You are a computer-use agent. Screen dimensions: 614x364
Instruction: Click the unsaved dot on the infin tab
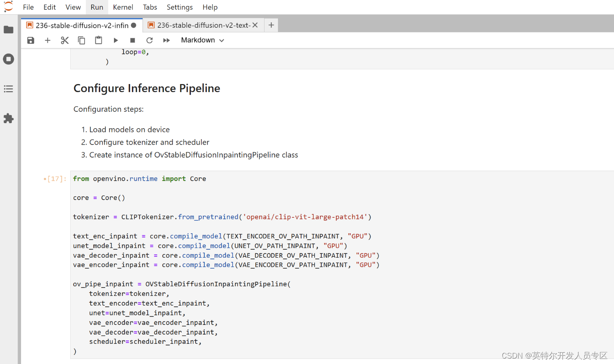point(133,25)
